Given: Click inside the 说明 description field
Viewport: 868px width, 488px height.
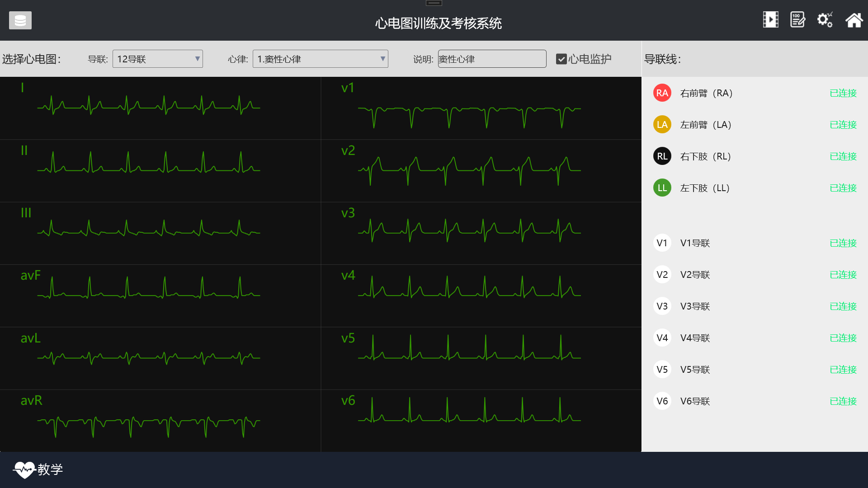Looking at the screenshot, I should 492,59.
